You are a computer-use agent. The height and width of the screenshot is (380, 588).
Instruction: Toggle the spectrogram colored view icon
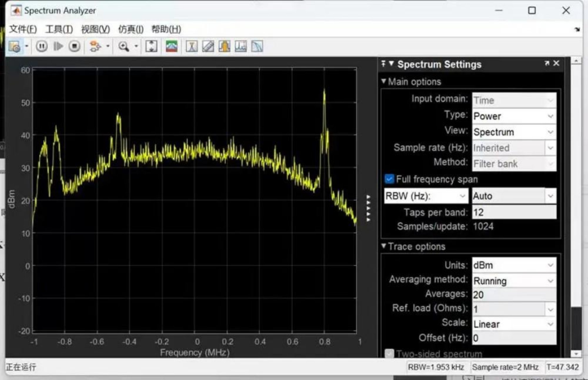pos(172,46)
